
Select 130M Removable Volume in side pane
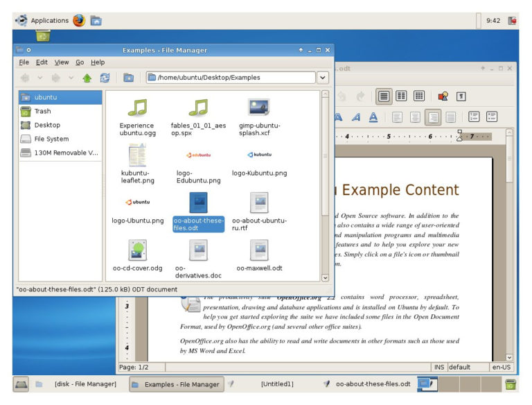[x=60, y=153]
